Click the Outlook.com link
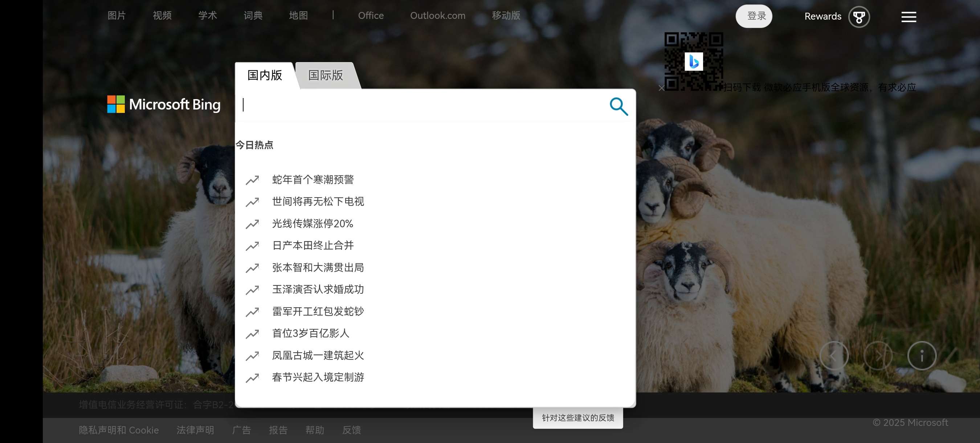980x443 pixels. 437,16
